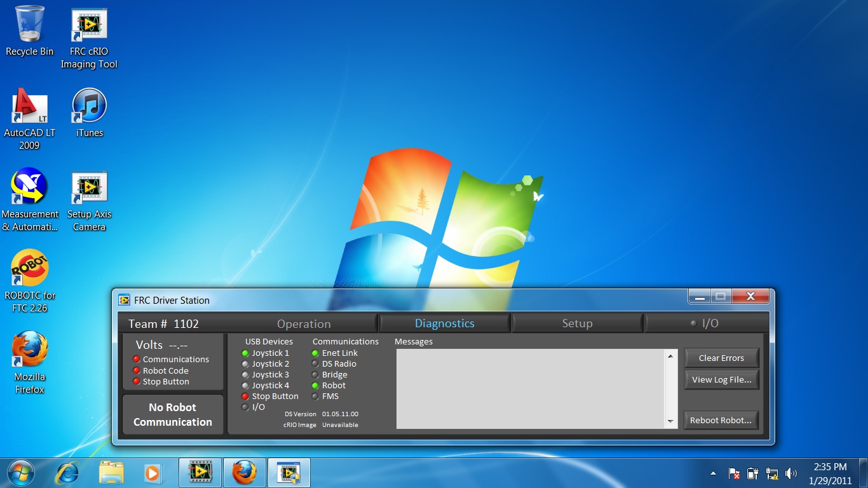
Task: Switch to the I/O tab
Action: 705,323
